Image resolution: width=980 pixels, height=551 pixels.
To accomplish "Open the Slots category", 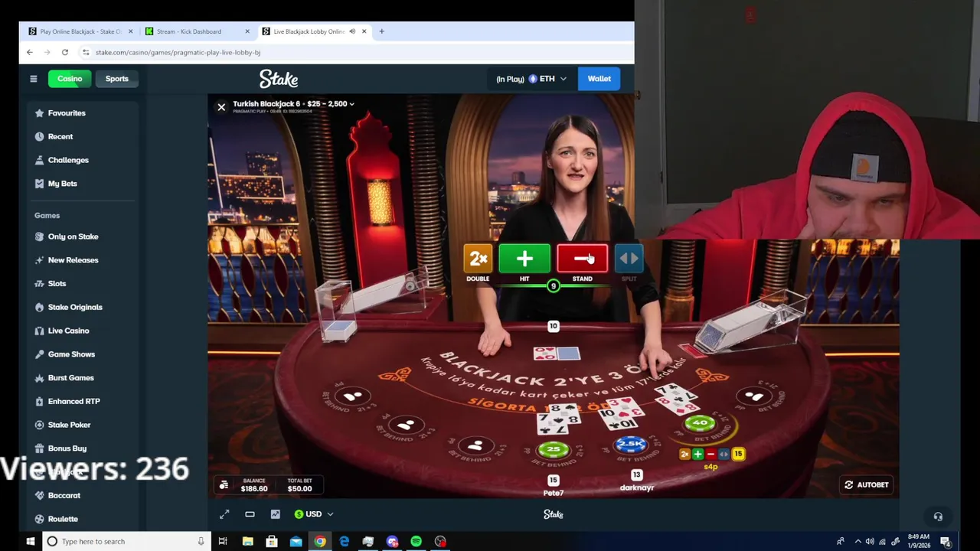I will [x=57, y=284].
